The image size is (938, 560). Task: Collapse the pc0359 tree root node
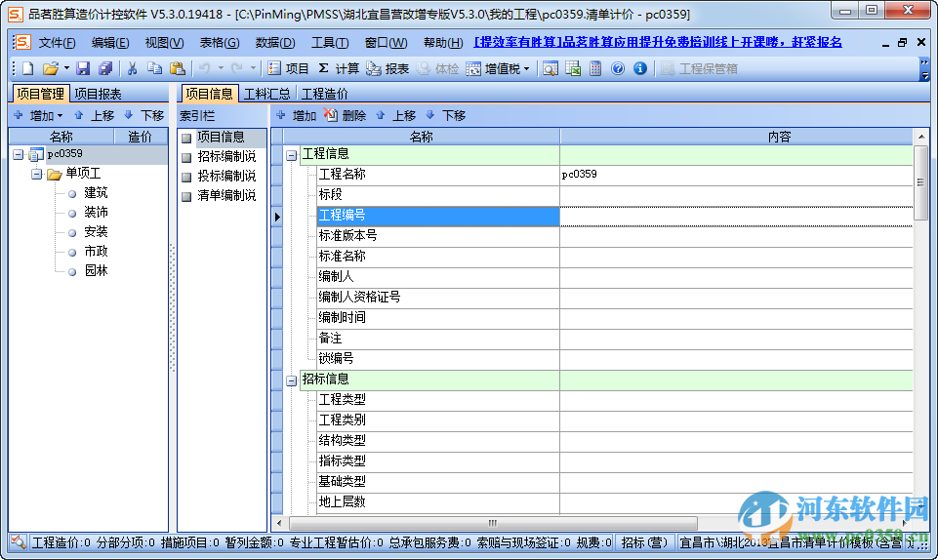(18, 155)
